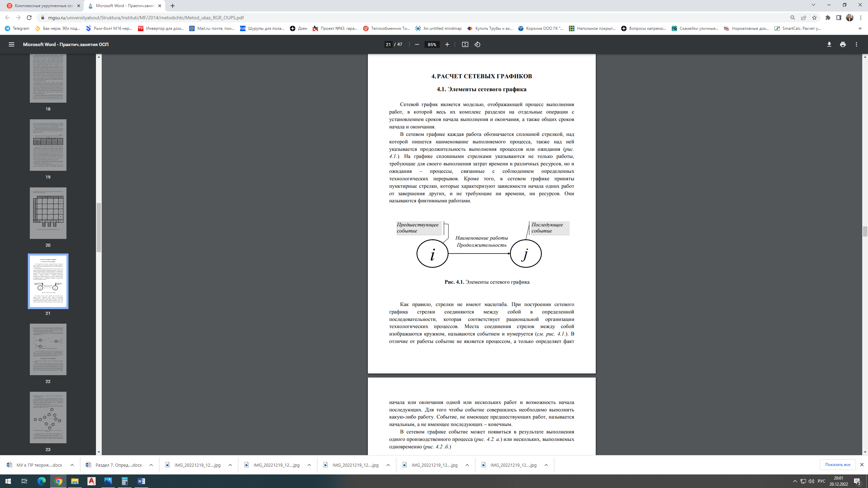
Task: Click the zoom level field 85%
Action: pos(432,44)
